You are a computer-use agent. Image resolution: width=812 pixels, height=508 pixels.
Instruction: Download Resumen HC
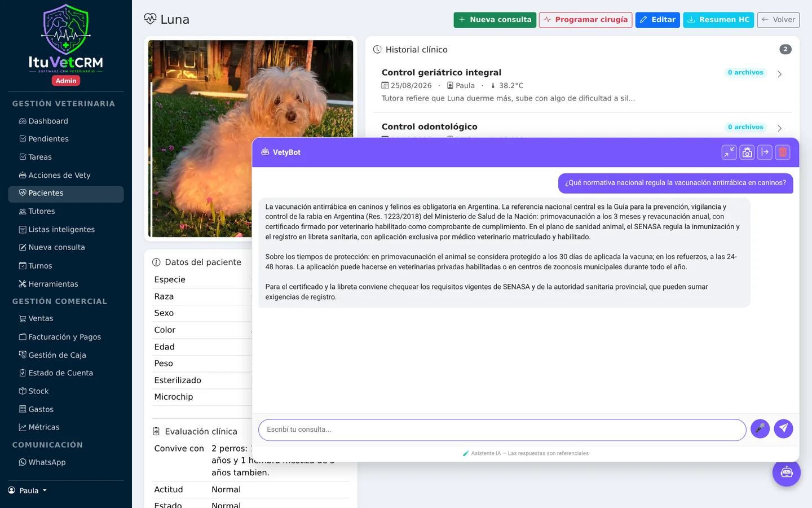pos(718,20)
